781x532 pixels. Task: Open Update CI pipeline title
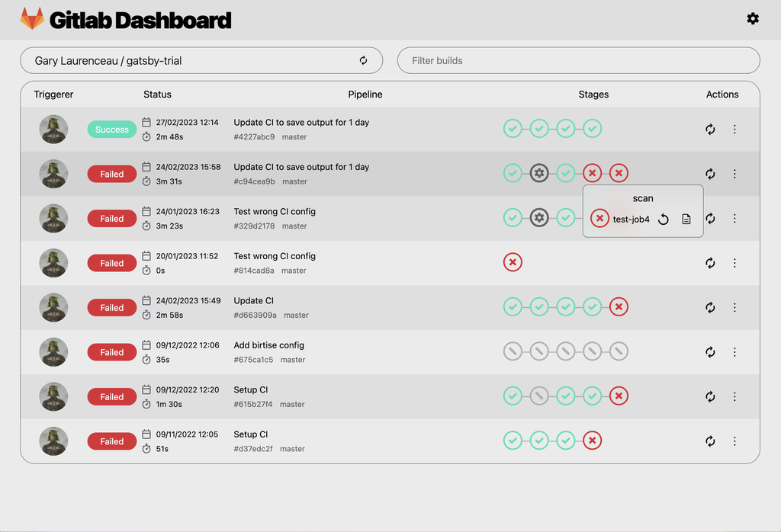point(253,300)
